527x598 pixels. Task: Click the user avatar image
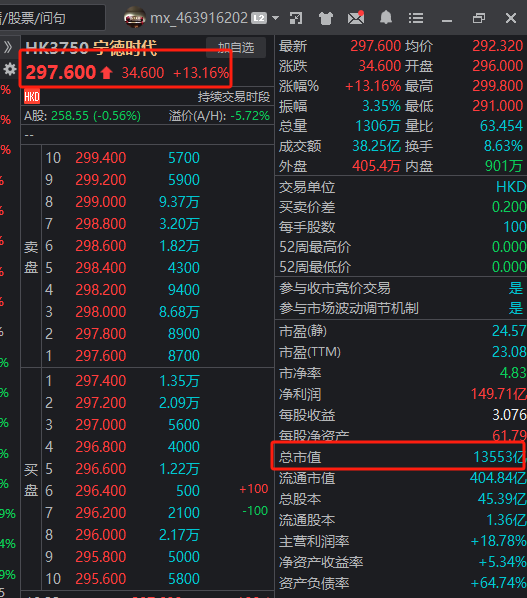tap(135, 18)
